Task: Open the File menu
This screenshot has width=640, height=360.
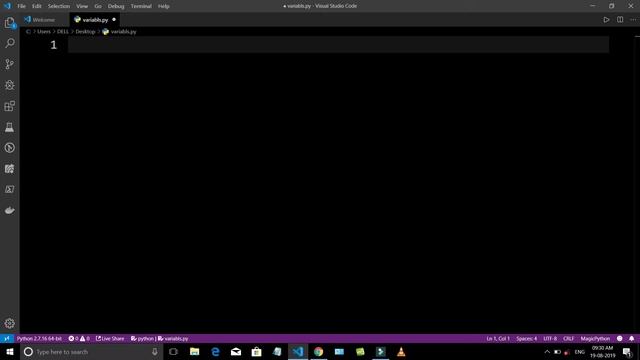Action: pyautogui.click(x=21, y=6)
